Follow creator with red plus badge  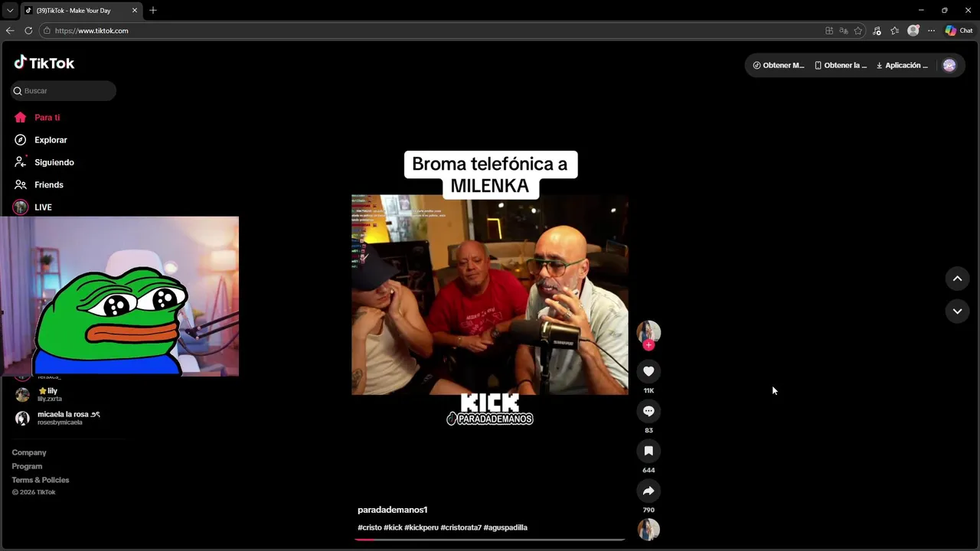point(648,345)
